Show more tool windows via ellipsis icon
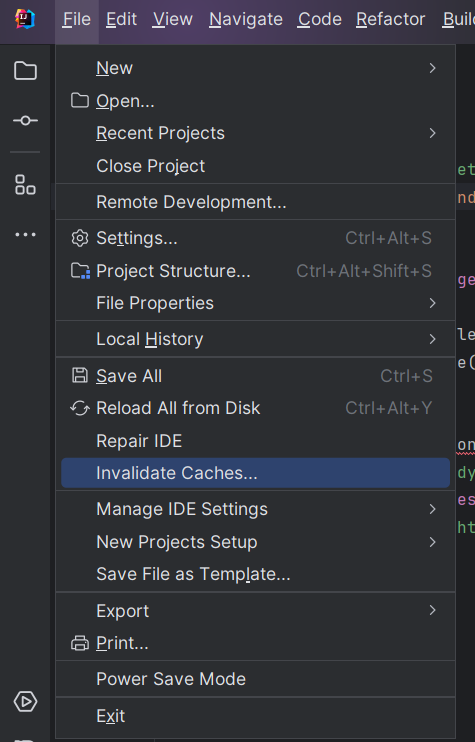Image resolution: width=475 pixels, height=742 pixels. point(25,234)
